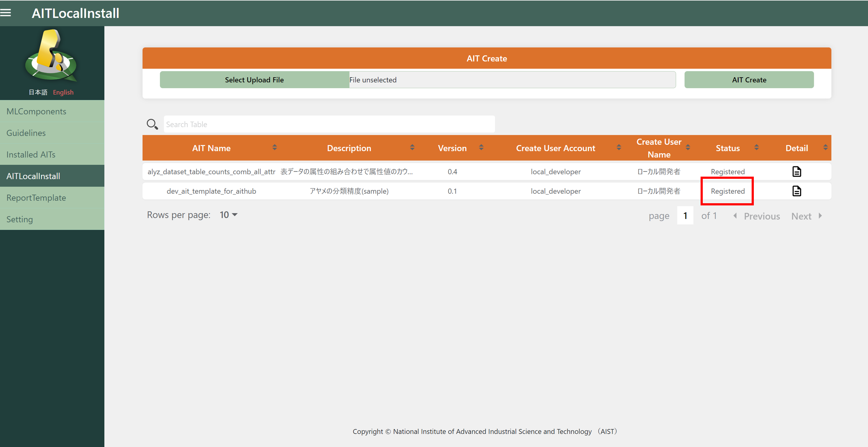Sort table by AIT Name arrows

(x=274, y=148)
